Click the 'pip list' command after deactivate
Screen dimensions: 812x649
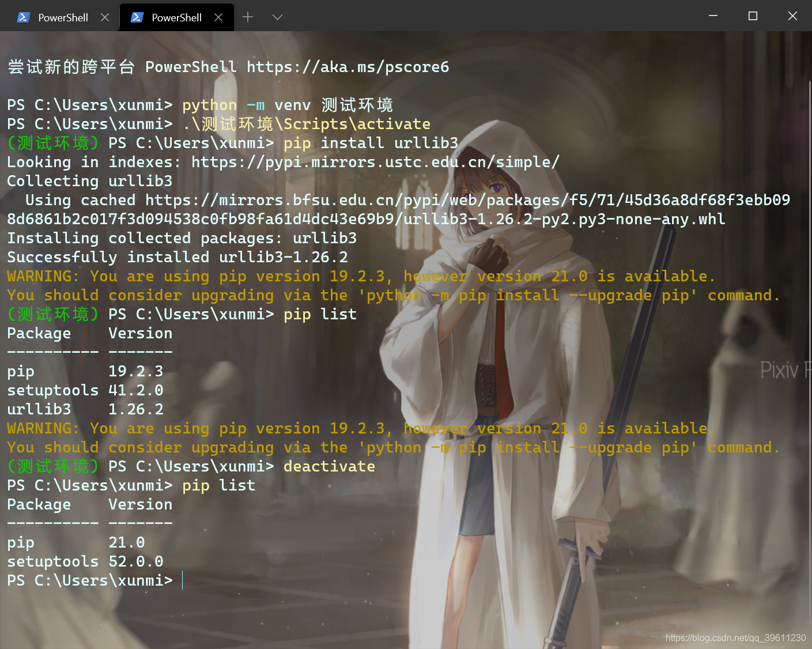(x=218, y=485)
